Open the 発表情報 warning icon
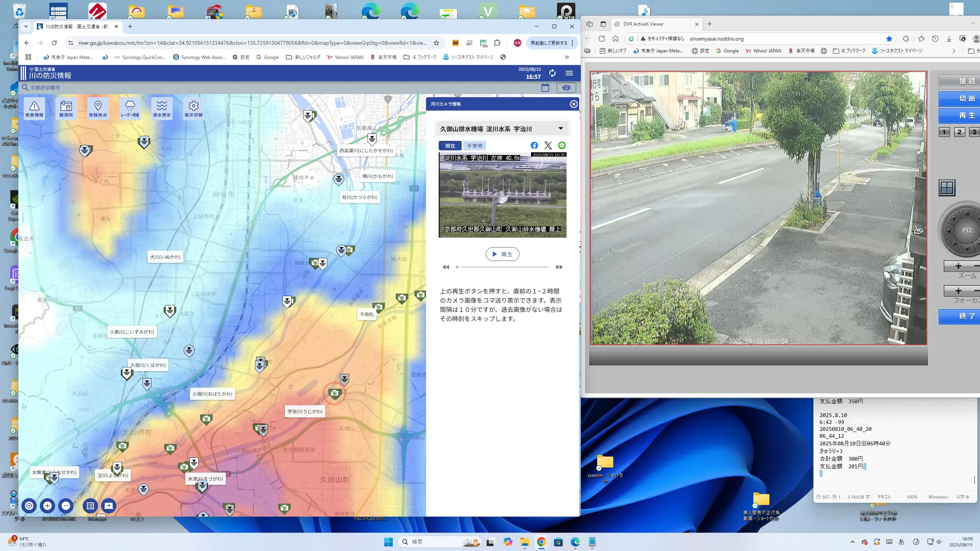The image size is (980, 551). click(x=34, y=108)
